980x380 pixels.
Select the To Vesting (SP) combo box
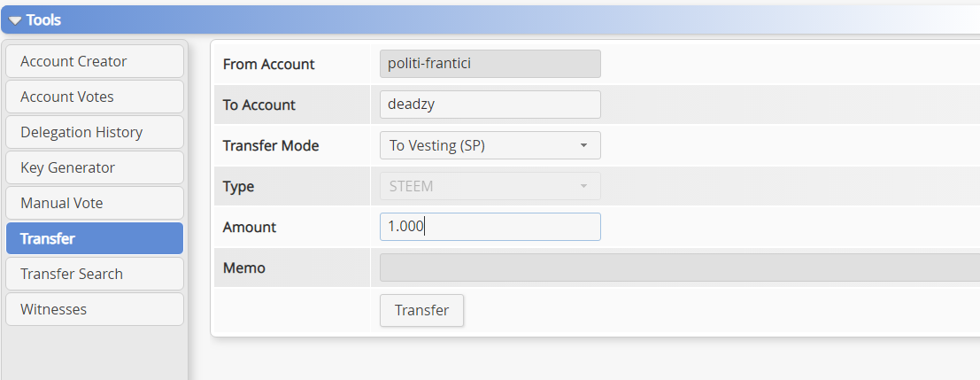coord(490,145)
